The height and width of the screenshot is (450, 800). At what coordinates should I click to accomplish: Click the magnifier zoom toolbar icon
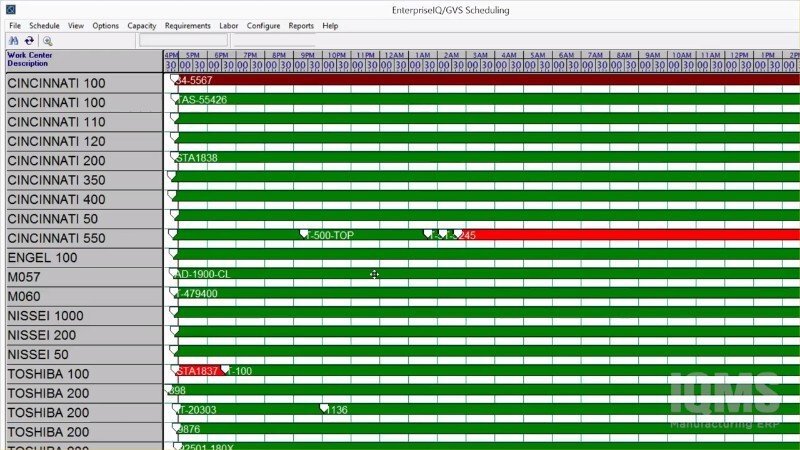(x=47, y=40)
